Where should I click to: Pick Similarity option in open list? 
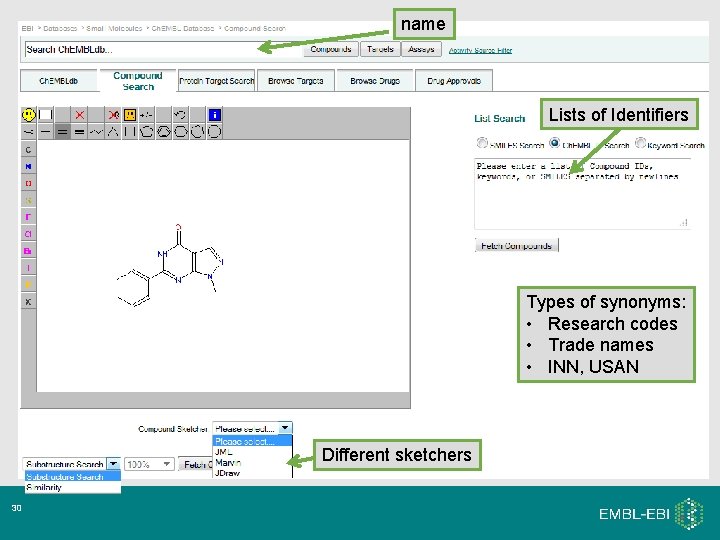73,487
